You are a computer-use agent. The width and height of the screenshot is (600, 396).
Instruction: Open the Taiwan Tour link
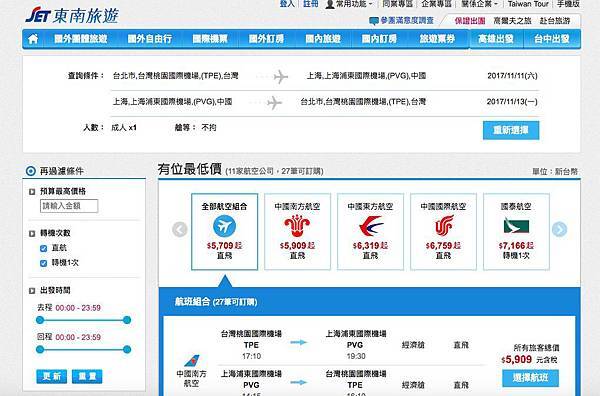[528, 4]
